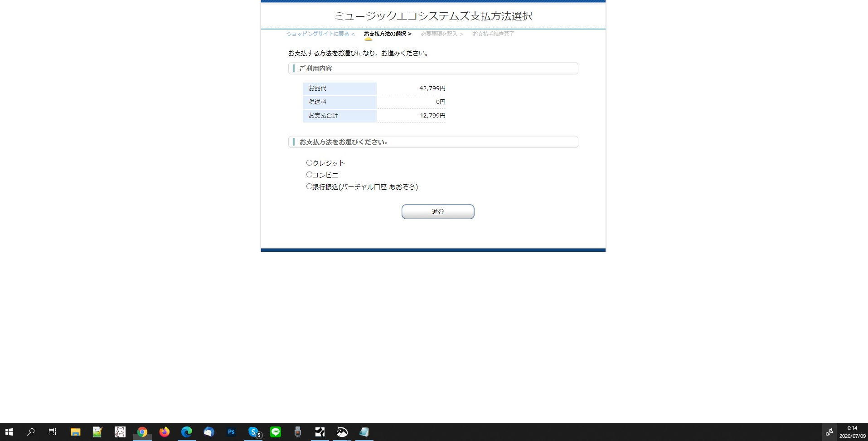Open the notepad-with-pencil editor taskbar icon
The height and width of the screenshot is (441, 868).
click(97, 432)
